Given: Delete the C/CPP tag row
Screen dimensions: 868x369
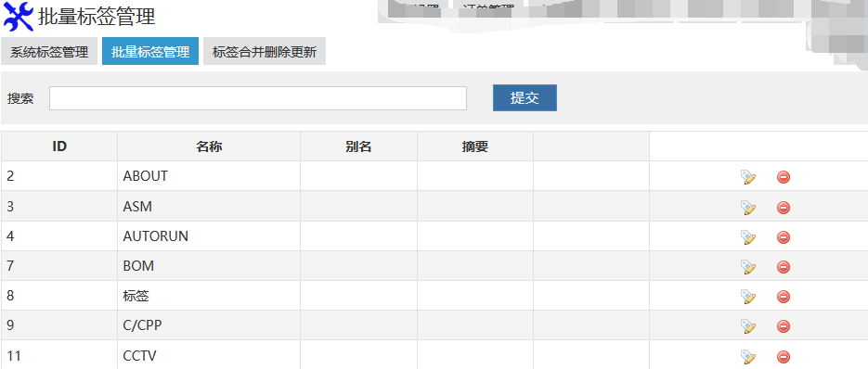Looking at the screenshot, I should coord(784,326).
